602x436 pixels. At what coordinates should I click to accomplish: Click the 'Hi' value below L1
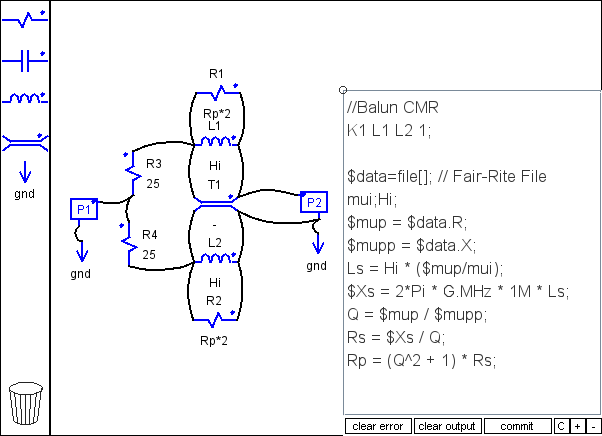click(215, 165)
